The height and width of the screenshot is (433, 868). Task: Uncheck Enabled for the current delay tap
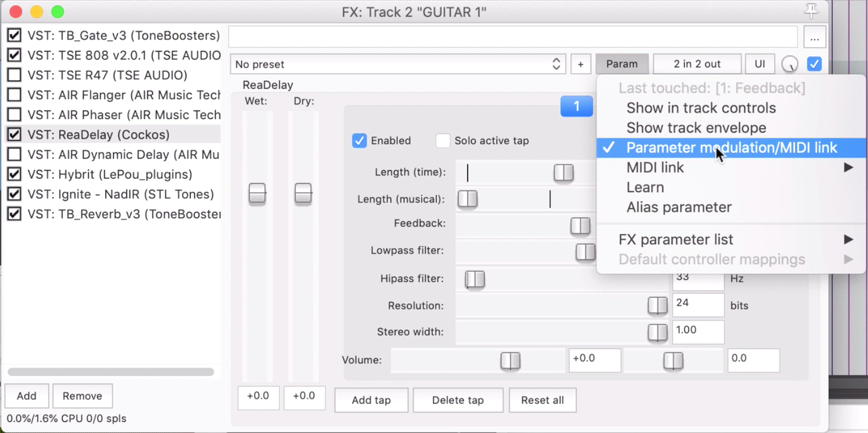(360, 140)
